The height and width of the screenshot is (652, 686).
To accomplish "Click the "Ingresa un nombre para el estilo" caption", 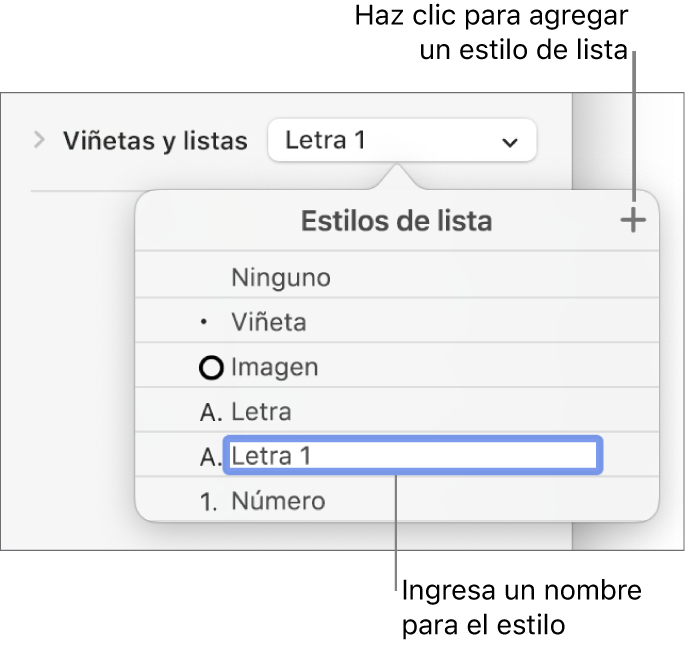I will (520, 607).
